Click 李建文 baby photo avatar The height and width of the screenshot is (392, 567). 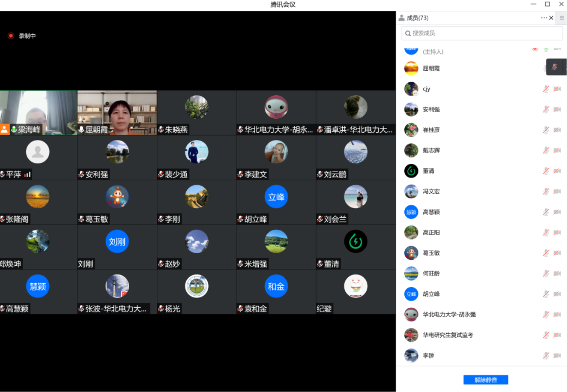(276, 152)
